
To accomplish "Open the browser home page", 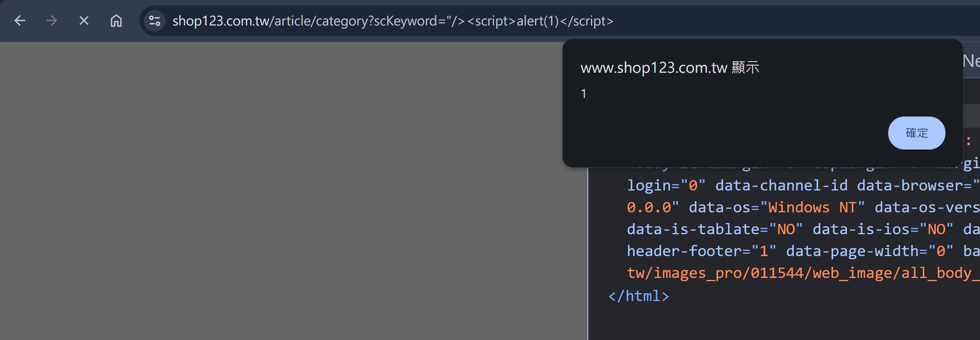I will tap(116, 21).
